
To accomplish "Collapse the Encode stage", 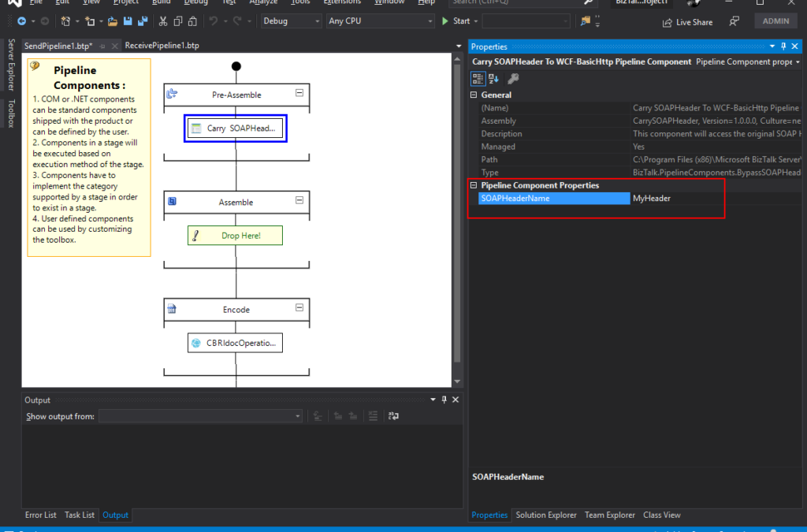I will pyautogui.click(x=299, y=307).
